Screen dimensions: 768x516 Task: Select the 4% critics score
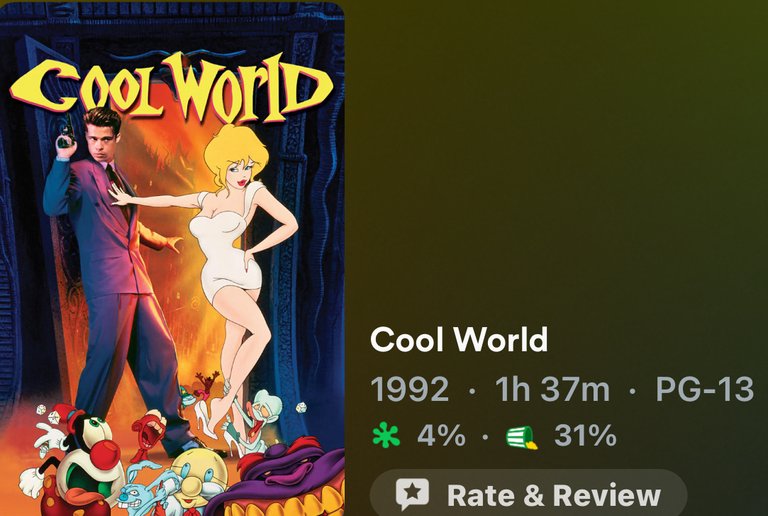[x=441, y=435]
